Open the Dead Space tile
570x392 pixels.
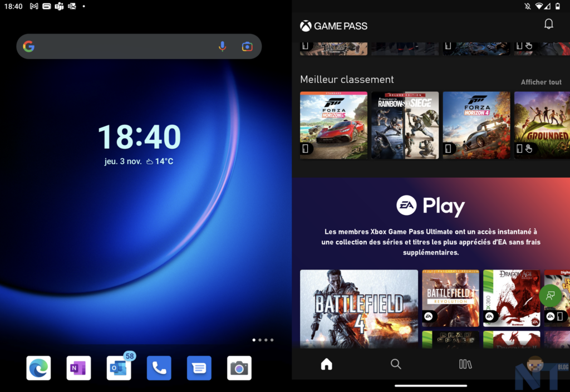point(450,340)
